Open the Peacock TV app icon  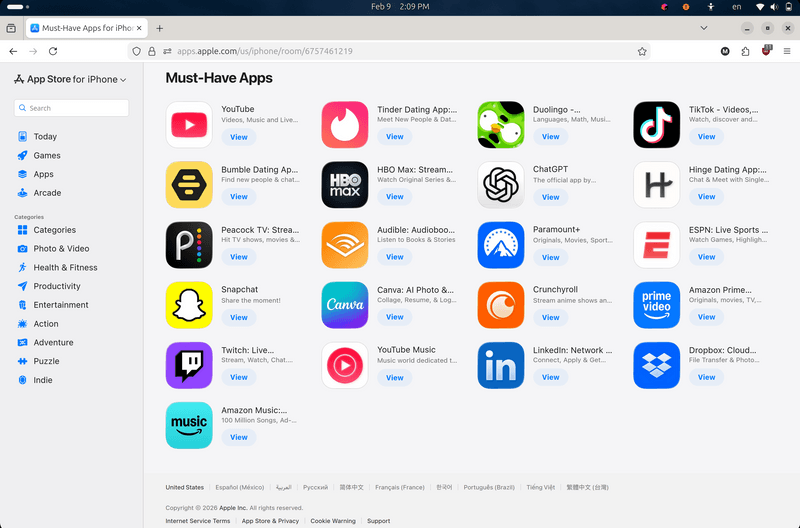189,245
